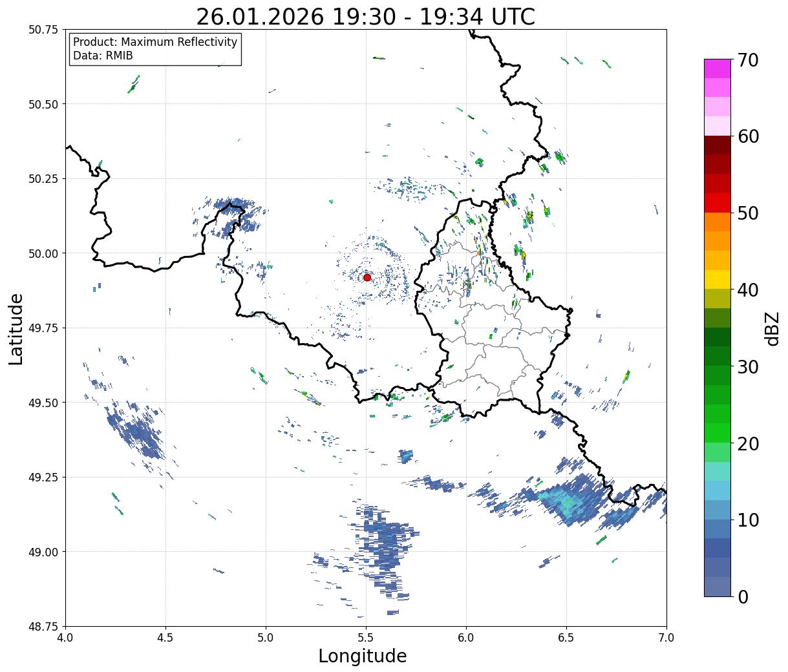Image resolution: width=788 pixels, height=672 pixels.
Task: Click the latitude tick label 50.50
Action: 43,104
